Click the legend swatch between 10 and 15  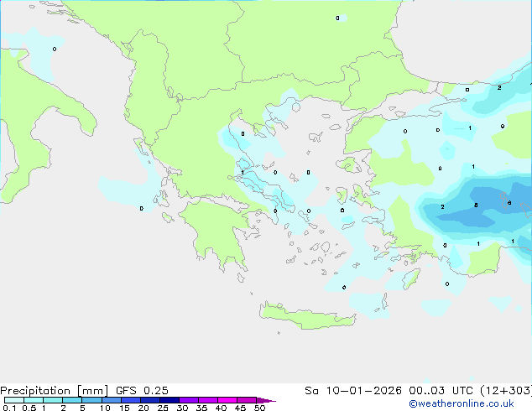click(x=111, y=400)
